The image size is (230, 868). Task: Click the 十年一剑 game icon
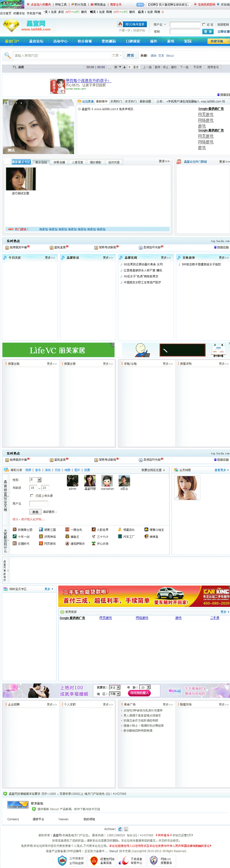(x=14, y=536)
